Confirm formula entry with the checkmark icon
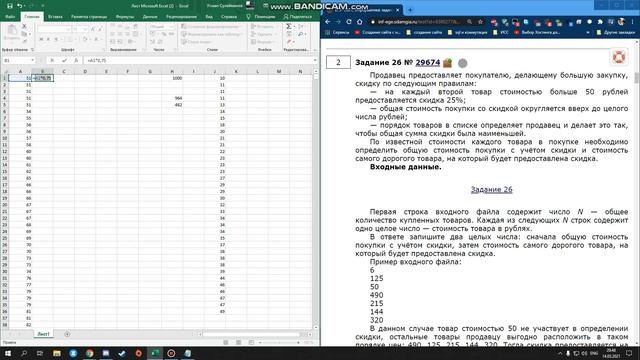The height and width of the screenshot is (360, 640). [x=64, y=60]
